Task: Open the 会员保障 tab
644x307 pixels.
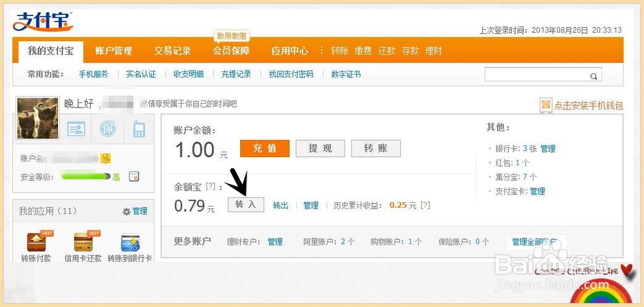Action: 231,51
